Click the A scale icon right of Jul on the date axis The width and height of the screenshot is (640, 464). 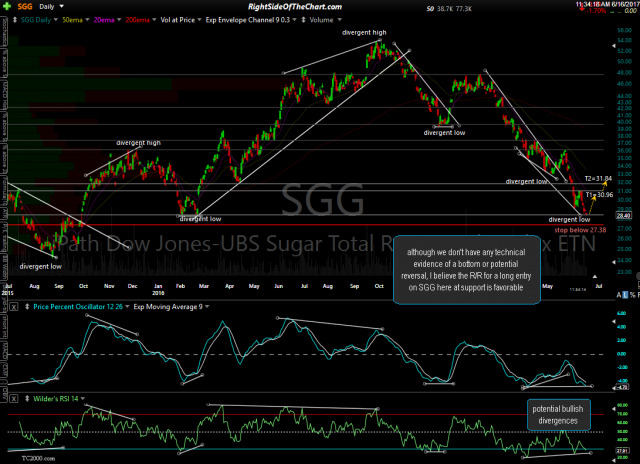click(x=619, y=295)
